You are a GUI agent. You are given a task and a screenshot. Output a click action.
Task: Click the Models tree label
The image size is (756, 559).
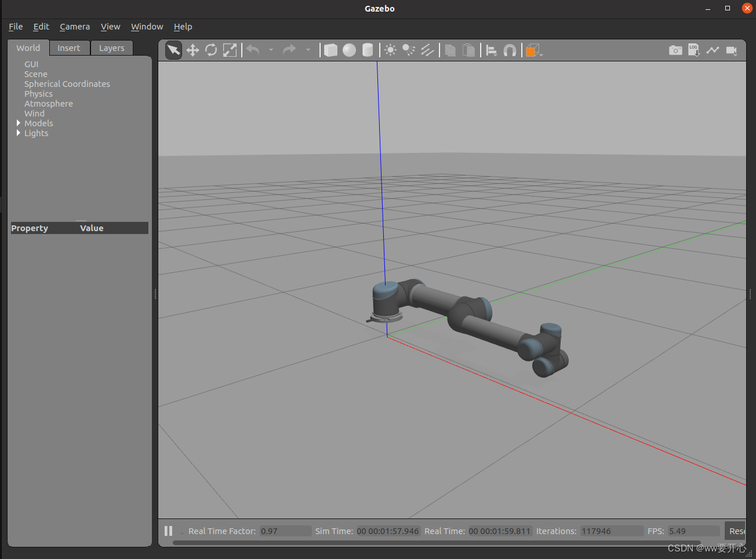[39, 123]
